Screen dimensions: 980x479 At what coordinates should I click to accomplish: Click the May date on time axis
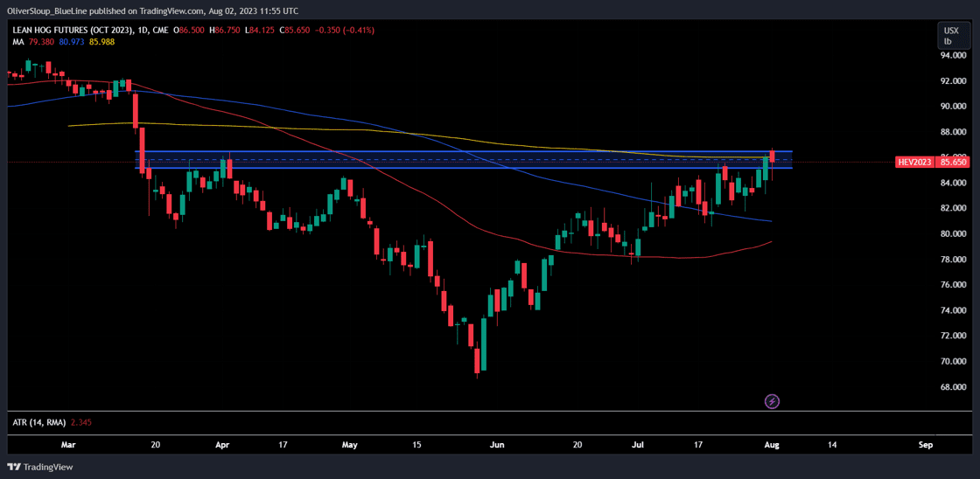(350, 445)
